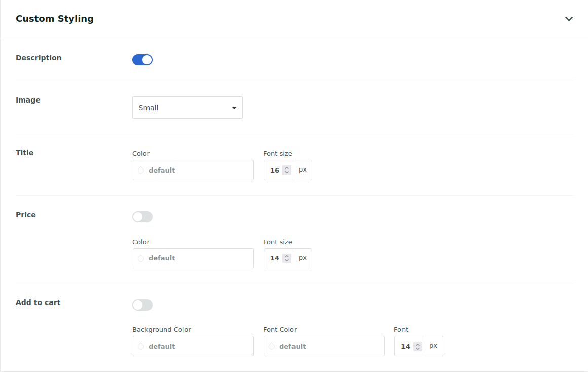Screen dimensions: 588x372
Task: Click the Font Color default field
Action: coord(323,346)
